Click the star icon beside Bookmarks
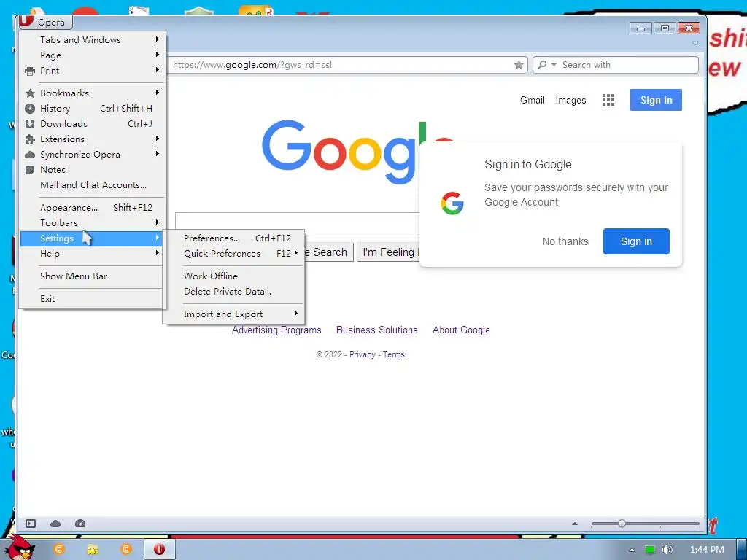 [x=30, y=93]
